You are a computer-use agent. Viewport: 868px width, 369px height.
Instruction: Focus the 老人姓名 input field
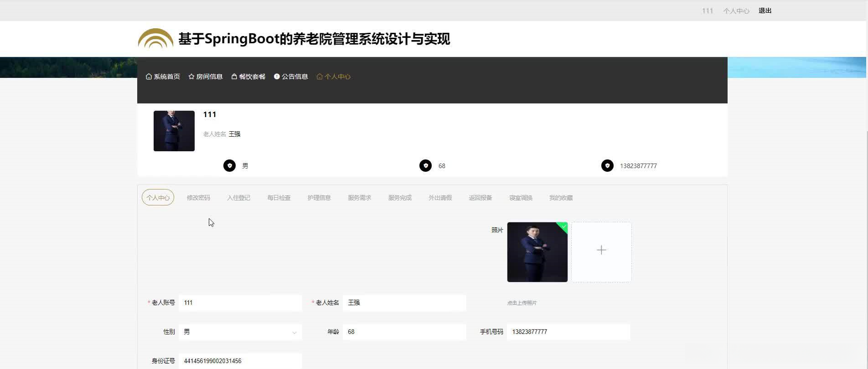[x=404, y=303]
